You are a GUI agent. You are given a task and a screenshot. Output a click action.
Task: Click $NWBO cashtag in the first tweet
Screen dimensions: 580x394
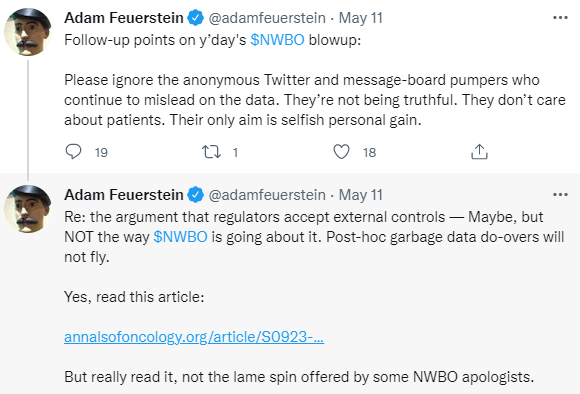277,40
